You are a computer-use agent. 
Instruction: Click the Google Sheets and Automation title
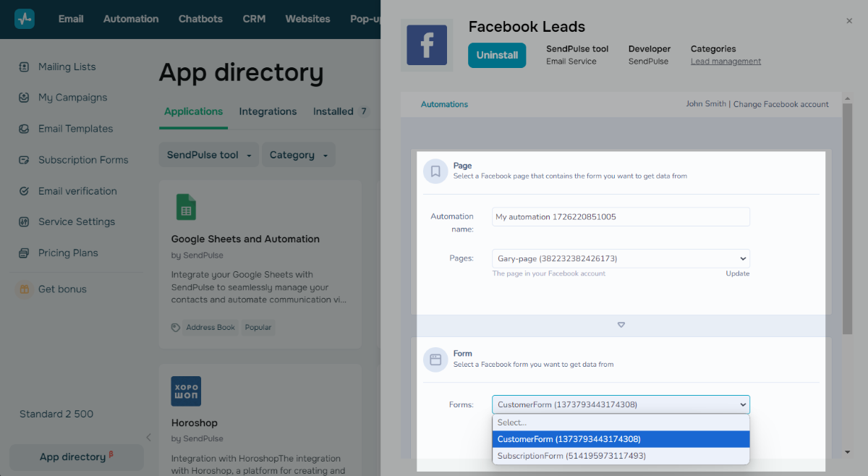click(x=245, y=239)
